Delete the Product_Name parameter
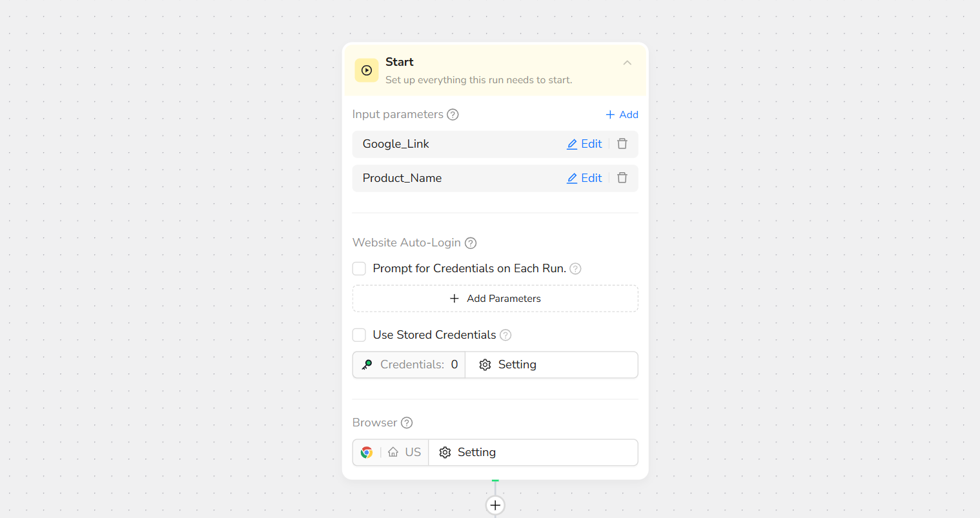 click(x=622, y=178)
